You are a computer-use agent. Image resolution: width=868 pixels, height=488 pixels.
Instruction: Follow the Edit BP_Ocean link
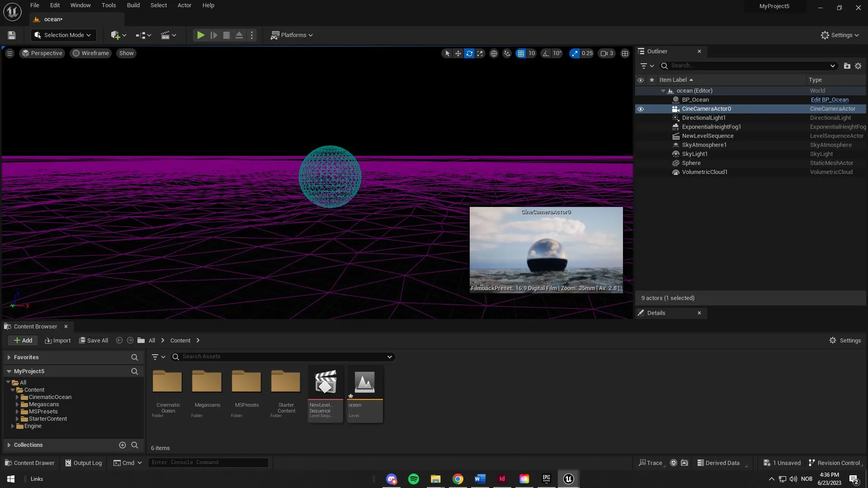point(830,100)
